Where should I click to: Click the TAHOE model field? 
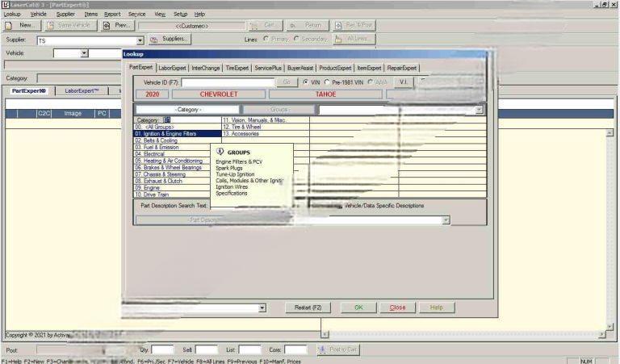326,94
